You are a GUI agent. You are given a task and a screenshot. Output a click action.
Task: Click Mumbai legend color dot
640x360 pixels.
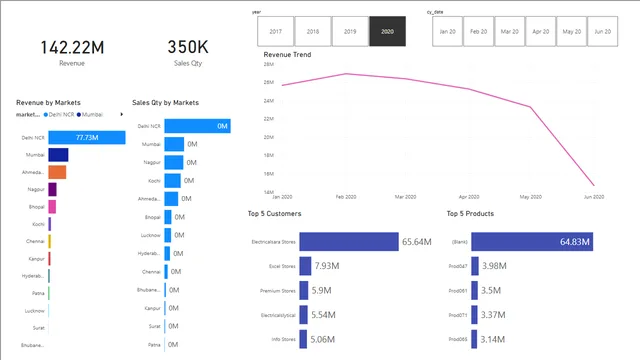79,115
